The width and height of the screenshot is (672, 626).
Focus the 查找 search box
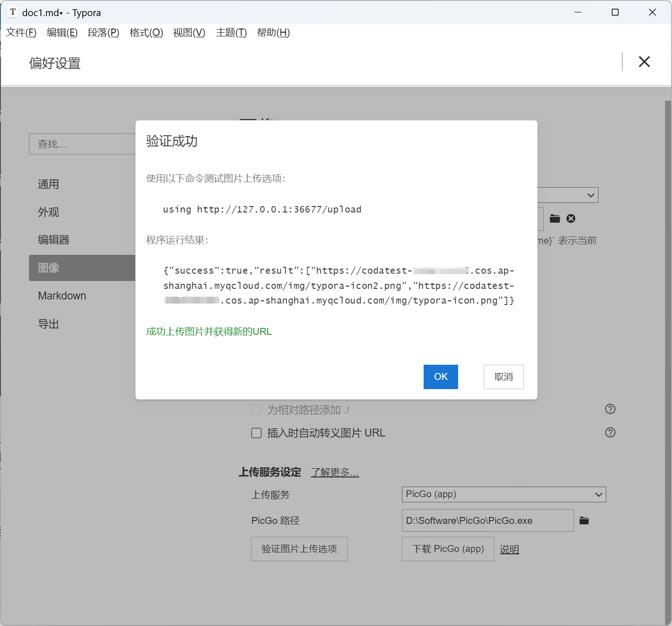click(82, 144)
